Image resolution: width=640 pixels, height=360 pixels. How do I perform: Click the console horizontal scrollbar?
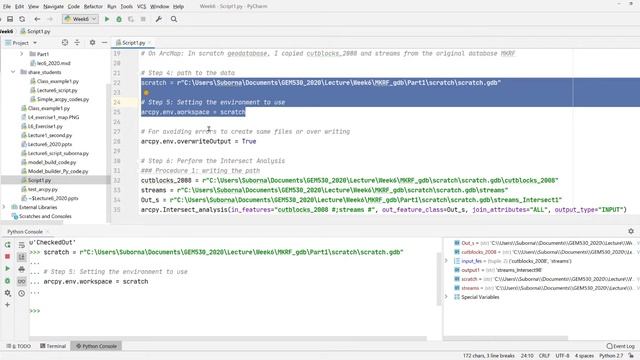pos(228,338)
